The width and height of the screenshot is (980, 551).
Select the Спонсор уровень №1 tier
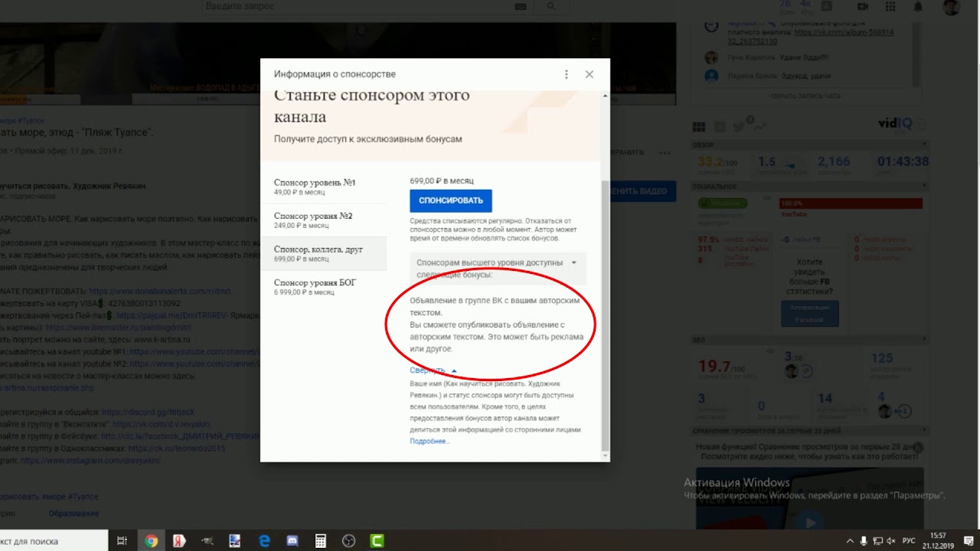pyautogui.click(x=323, y=187)
